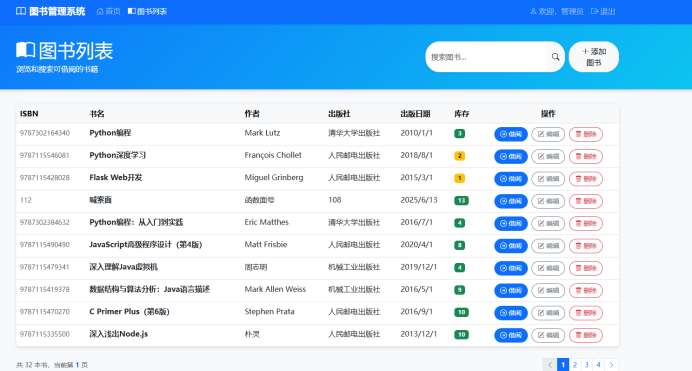
Task: Click ISBN 9787302164340 cell
Action: (45, 133)
